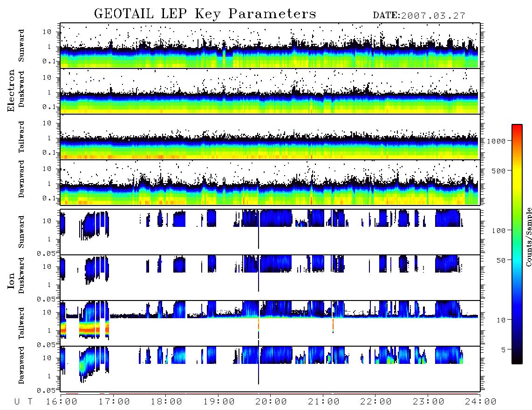Viewport: 532px width, 410px height.
Task: Click the "19:00" time tick label
Action: [219, 402]
